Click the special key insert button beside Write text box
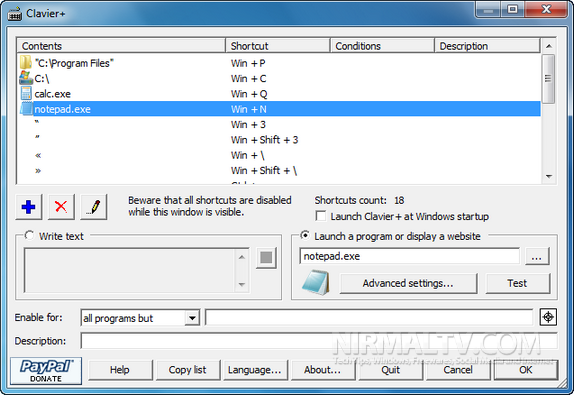Viewport: 574px width, 395px height. tap(266, 258)
